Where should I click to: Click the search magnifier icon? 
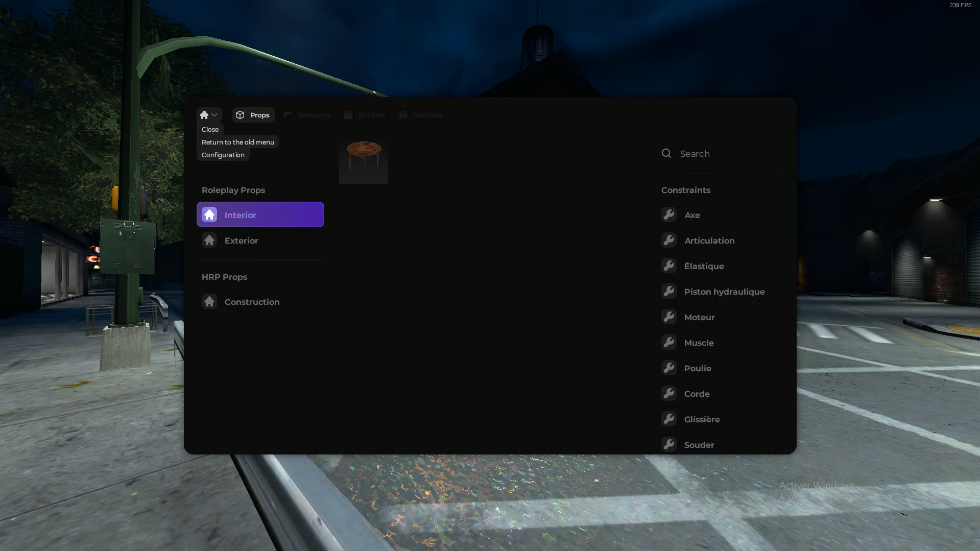coord(666,153)
